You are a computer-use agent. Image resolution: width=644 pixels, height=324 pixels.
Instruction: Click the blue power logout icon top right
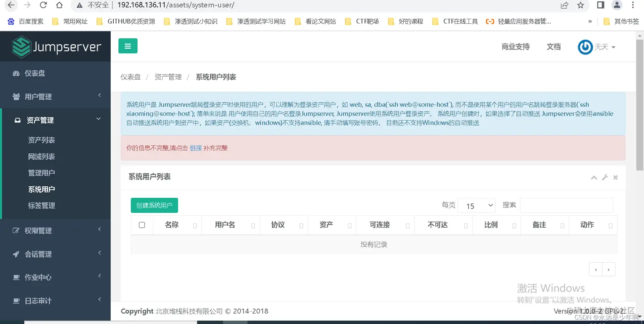coord(585,47)
